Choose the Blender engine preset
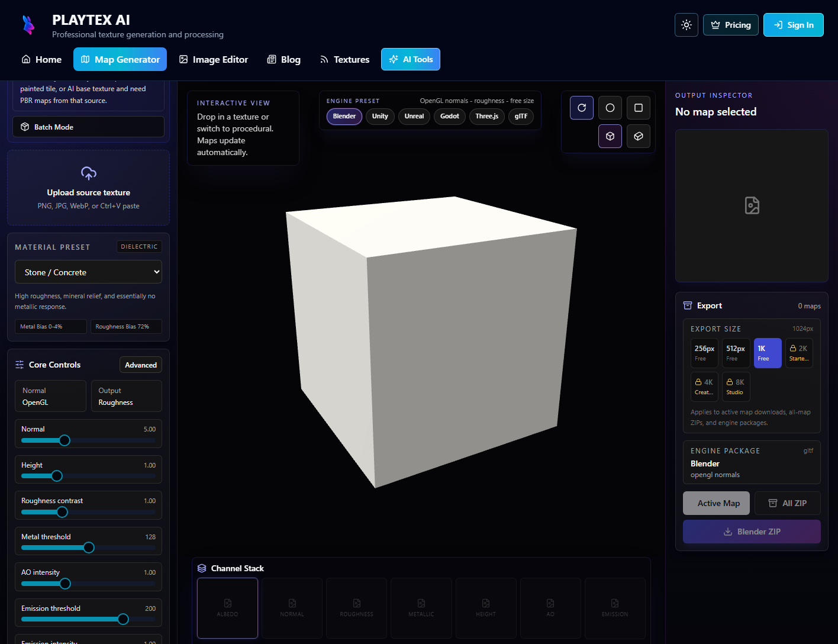The width and height of the screenshot is (838, 644). (x=344, y=116)
